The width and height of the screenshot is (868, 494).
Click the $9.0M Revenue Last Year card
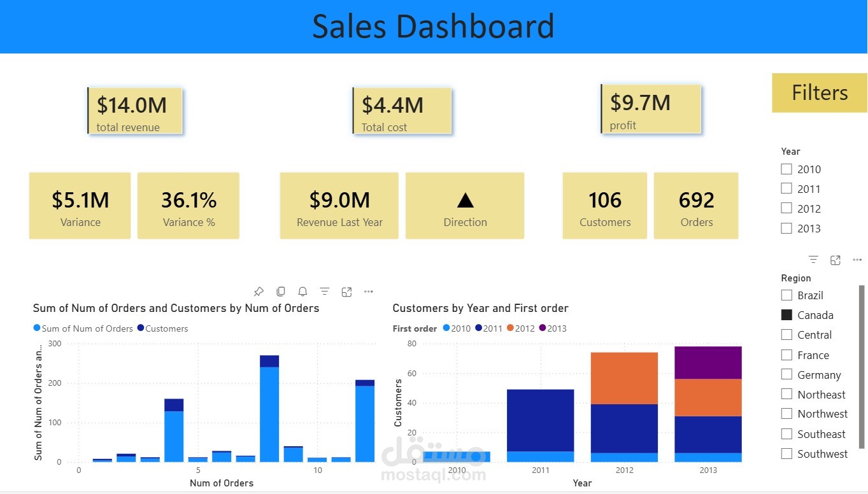339,206
